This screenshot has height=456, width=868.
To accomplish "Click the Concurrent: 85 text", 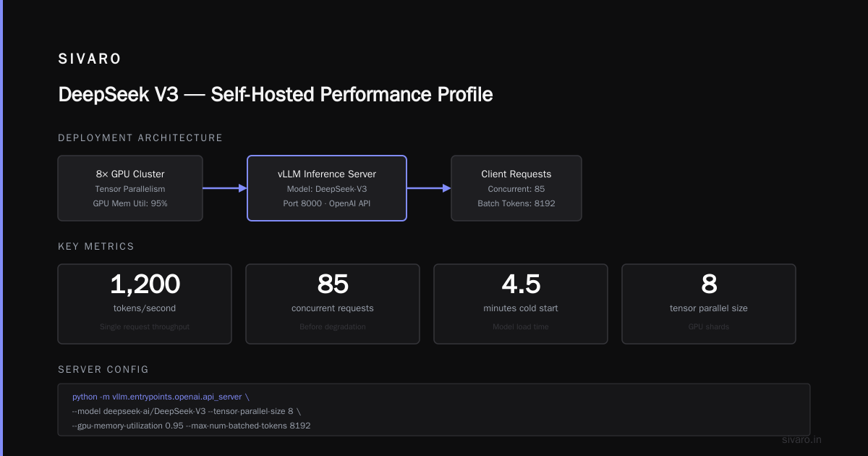I will (516, 189).
